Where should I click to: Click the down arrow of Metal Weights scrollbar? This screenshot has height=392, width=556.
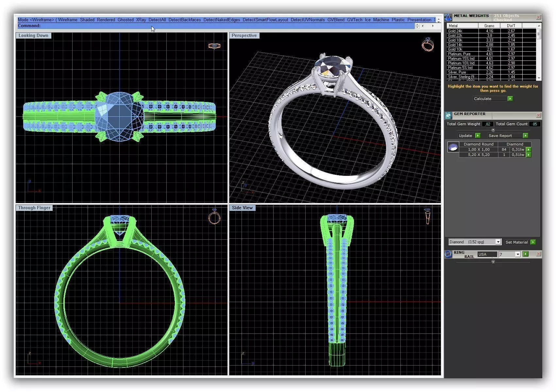point(539,78)
